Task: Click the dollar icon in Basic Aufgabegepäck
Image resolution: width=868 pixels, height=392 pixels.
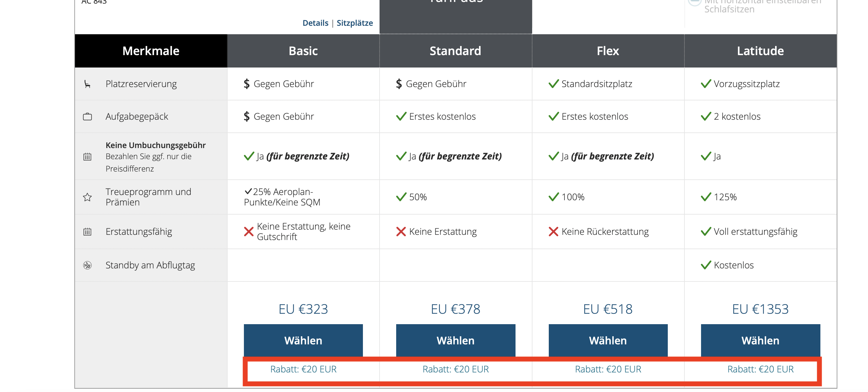Action: click(247, 117)
